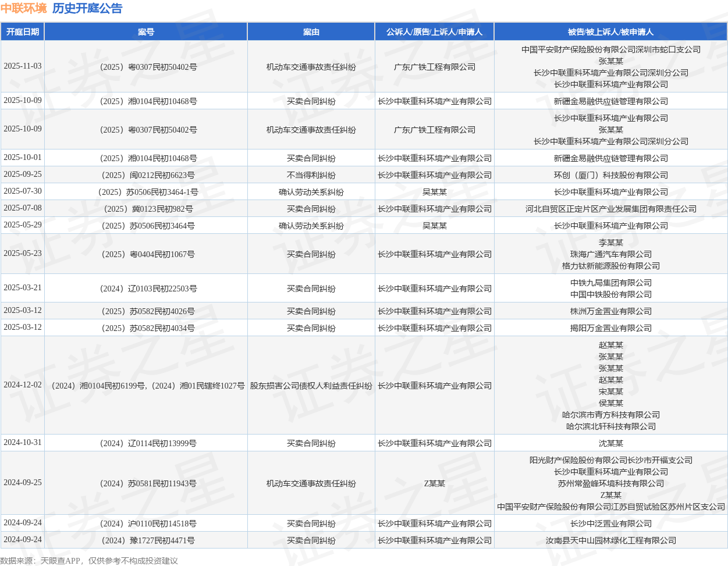
Task: Click the date cell 2025-05-29
Action: pyautogui.click(x=23, y=225)
